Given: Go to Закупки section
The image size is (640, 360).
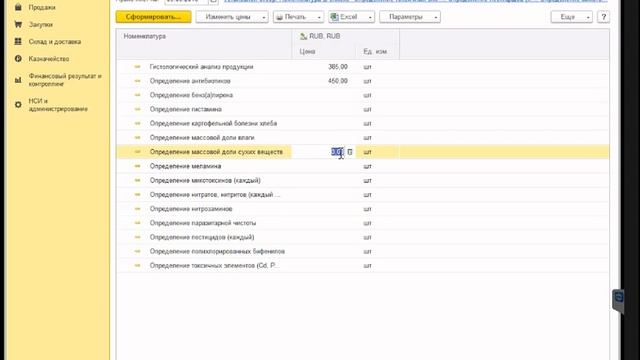Looking at the screenshot, I should tap(40, 24).
